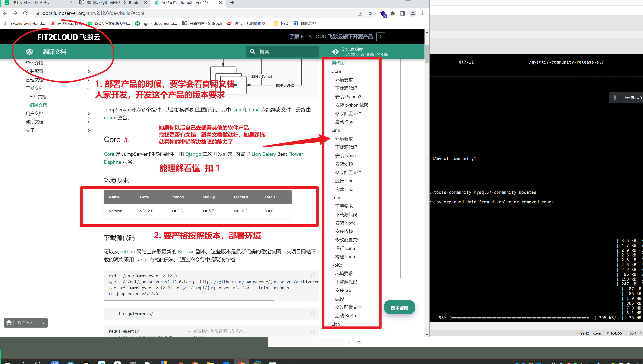Switch to the 线上实时学习情况记录 tab
643x364 pixels.
point(38,3)
